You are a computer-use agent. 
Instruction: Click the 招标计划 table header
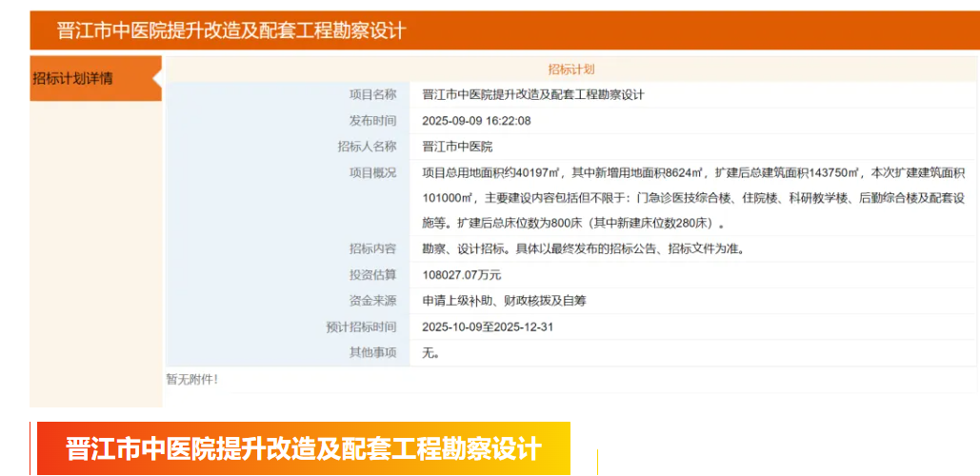(x=570, y=69)
